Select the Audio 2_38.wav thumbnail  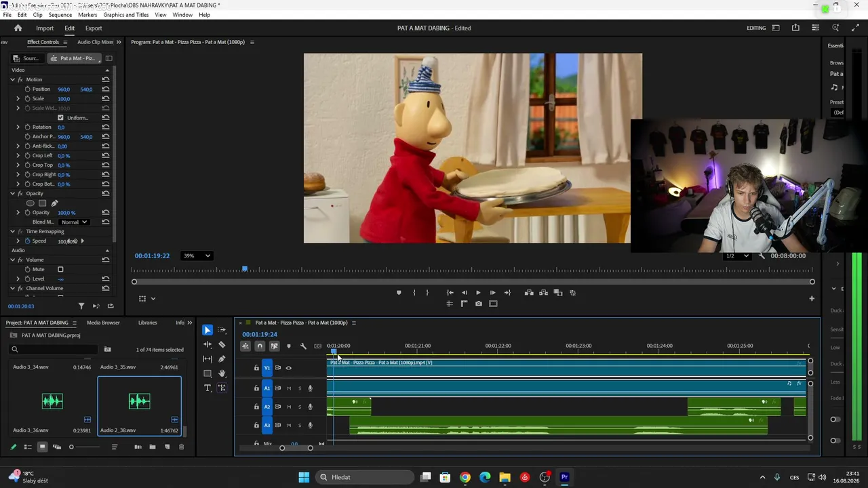click(x=139, y=401)
